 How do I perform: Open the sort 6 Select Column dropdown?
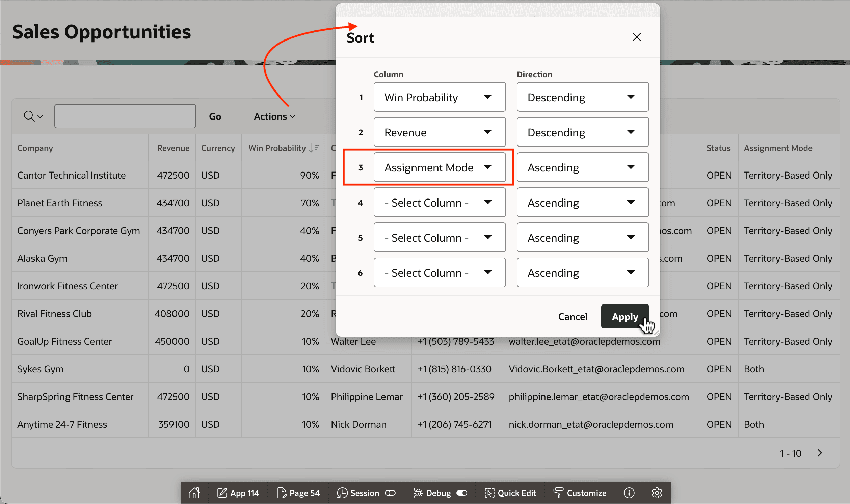tap(440, 272)
